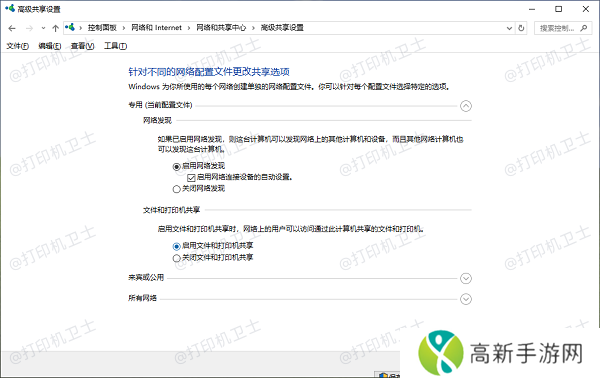This screenshot has width=600, height=378.
Task: Toggle 启用网络连接设备的自动设置 checkbox
Action: (x=191, y=178)
